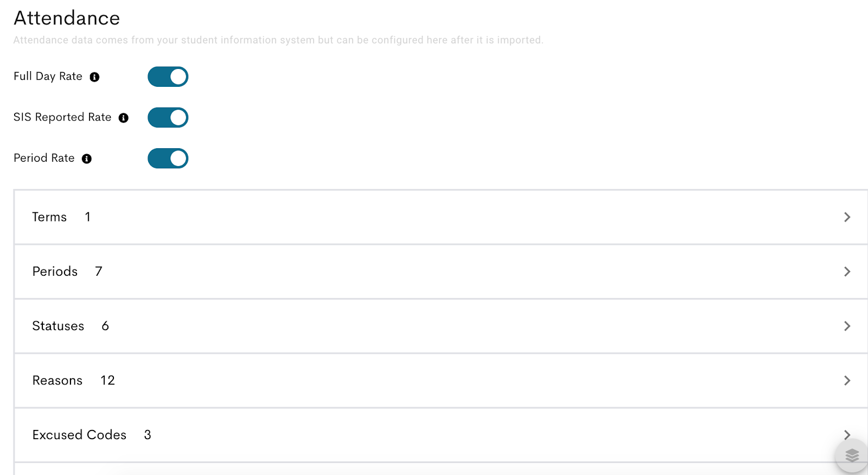Open the Reasons row chevron
Screen dimensions: 868x475
coord(847,381)
